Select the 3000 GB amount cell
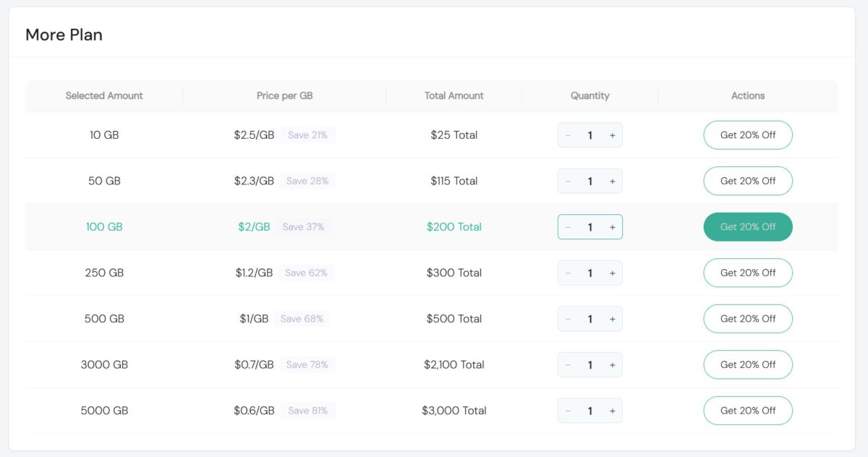868x457 pixels. click(104, 364)
